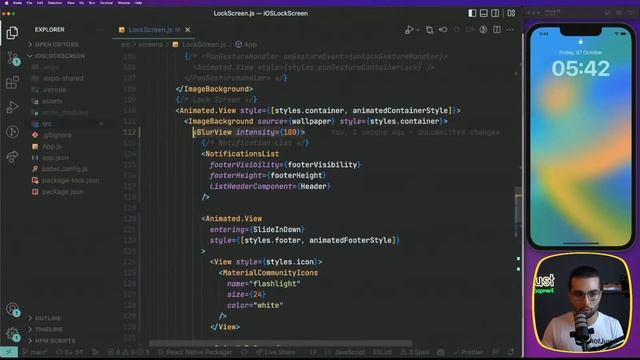The height and width of the screenshot is (360, 640).
Task: Toggle primary side bar visibility
Action: tap(472, 13)
